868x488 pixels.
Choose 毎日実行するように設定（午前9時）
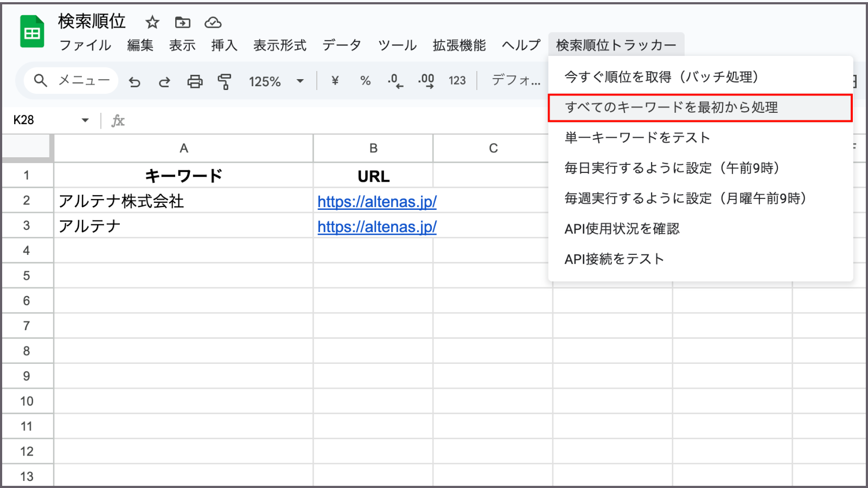700,168
